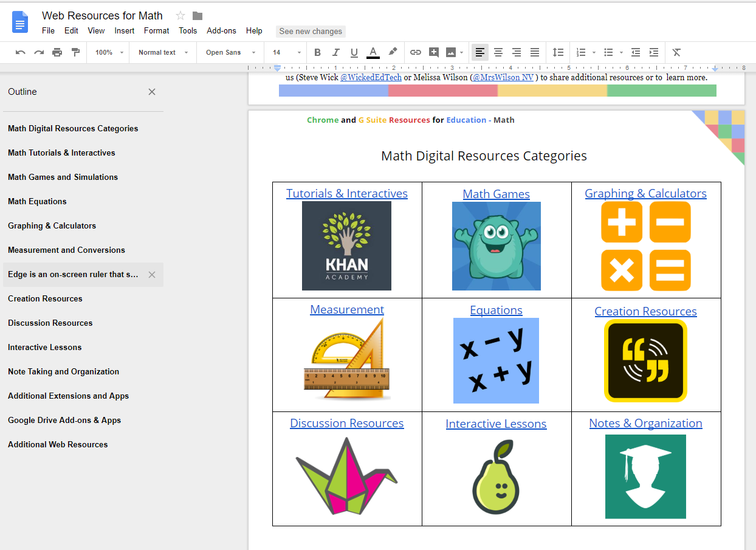This screenshot has width=756, height=550.
Task: Click the Undo icon in the toolbar
Action: 20,52
